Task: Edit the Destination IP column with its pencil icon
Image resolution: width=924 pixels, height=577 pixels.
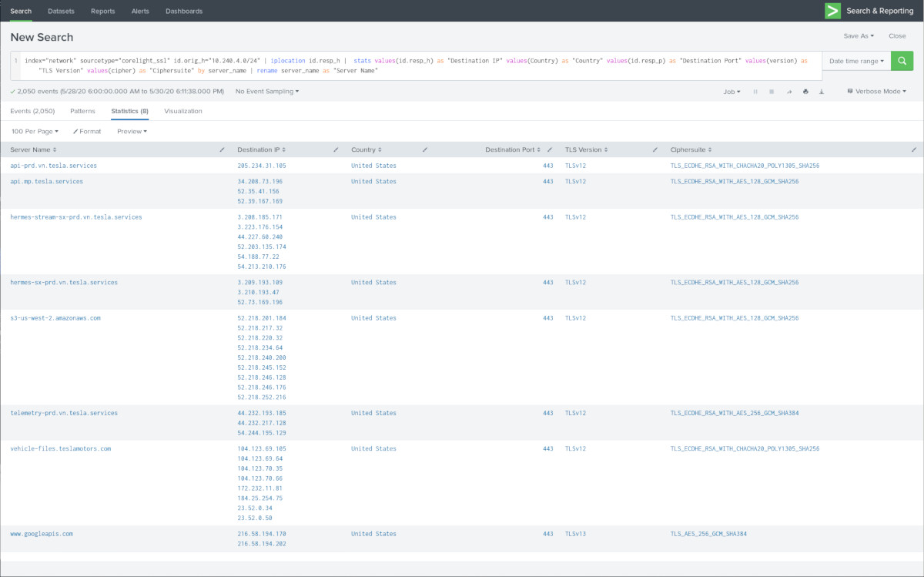Action: (336, 149)
